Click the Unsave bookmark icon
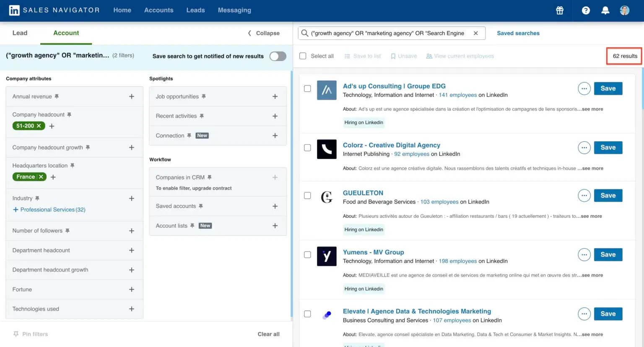Screen dimensions: 644x347 click(x=393, y=56)
